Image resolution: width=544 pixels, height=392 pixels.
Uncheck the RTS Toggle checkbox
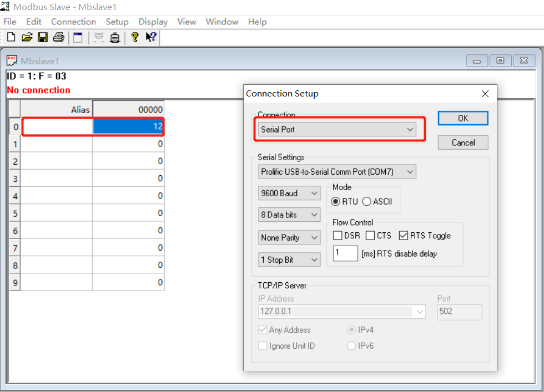click(404, 236)
